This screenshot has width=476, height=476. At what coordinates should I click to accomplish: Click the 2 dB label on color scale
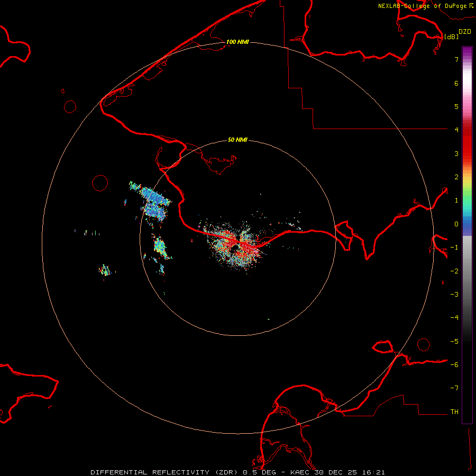coord(456,177)
